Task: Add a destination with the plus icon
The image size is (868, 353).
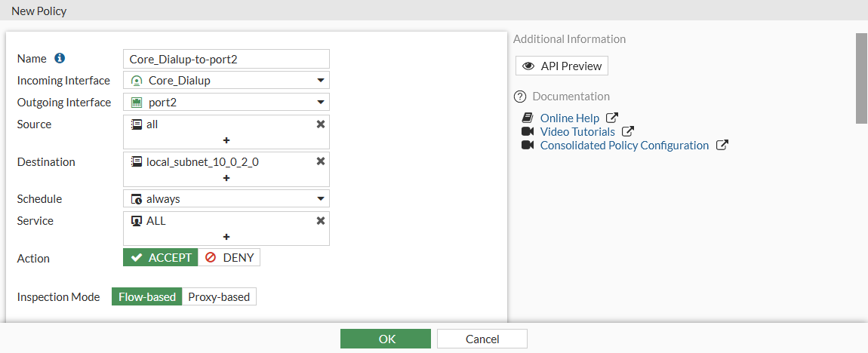Action: pos(226,177)
